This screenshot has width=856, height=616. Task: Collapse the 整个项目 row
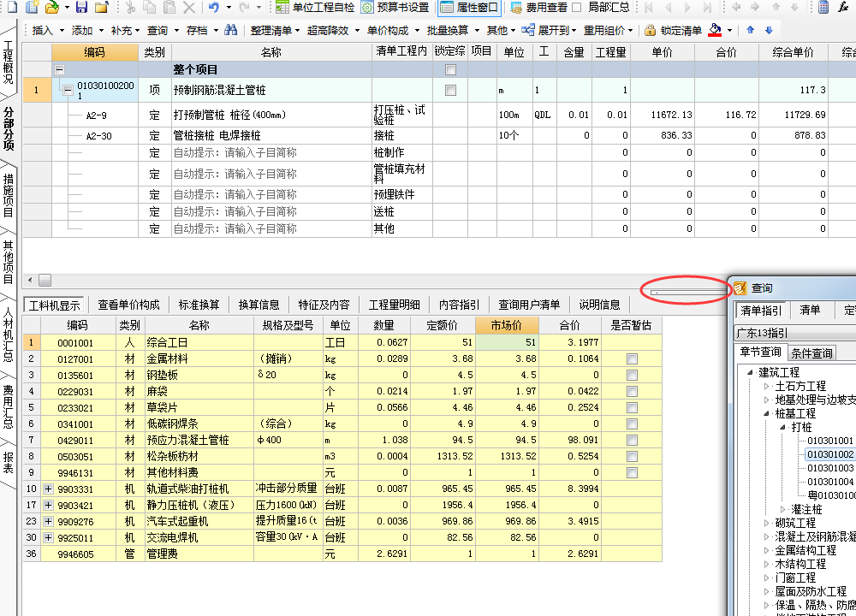[x=60, y=70]
